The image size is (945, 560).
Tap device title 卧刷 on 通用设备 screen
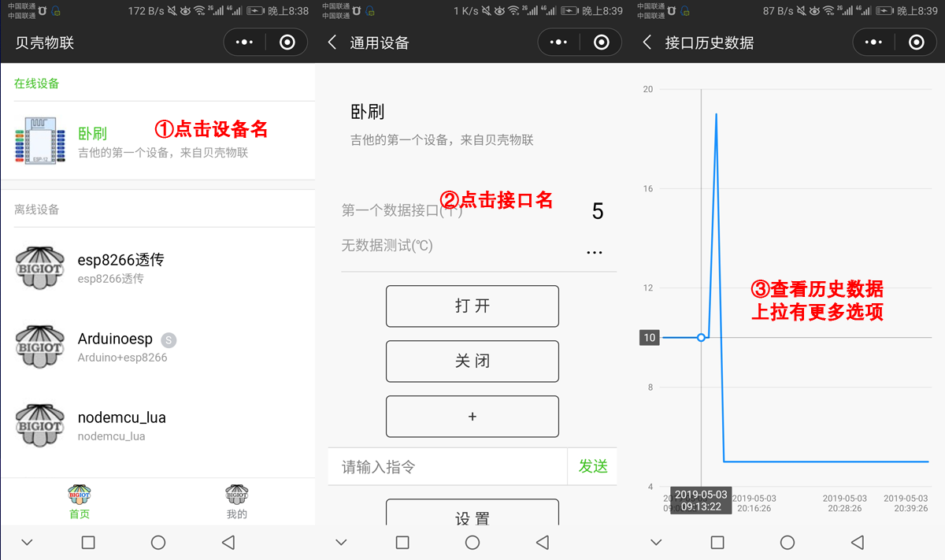[x=368, y=112]
